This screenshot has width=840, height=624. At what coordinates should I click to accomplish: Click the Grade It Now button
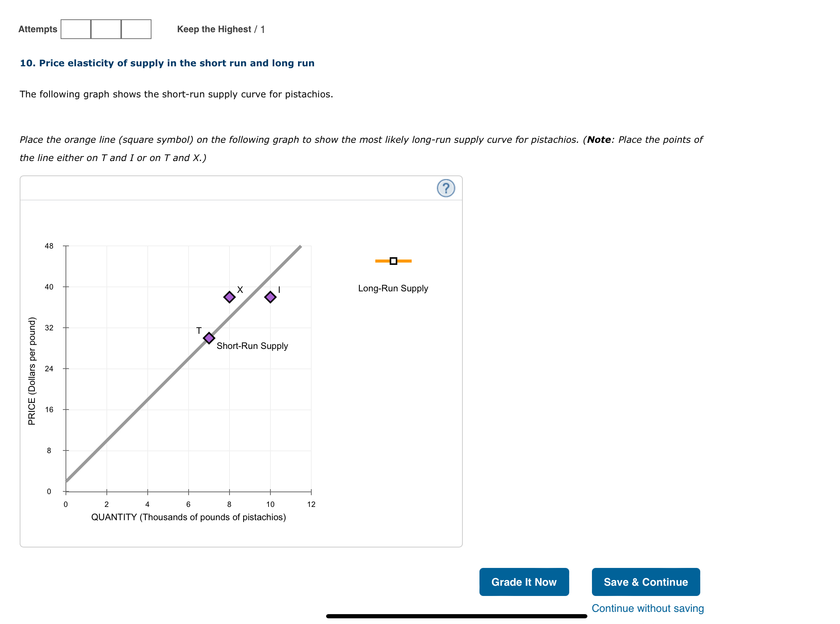click(524, 582)
